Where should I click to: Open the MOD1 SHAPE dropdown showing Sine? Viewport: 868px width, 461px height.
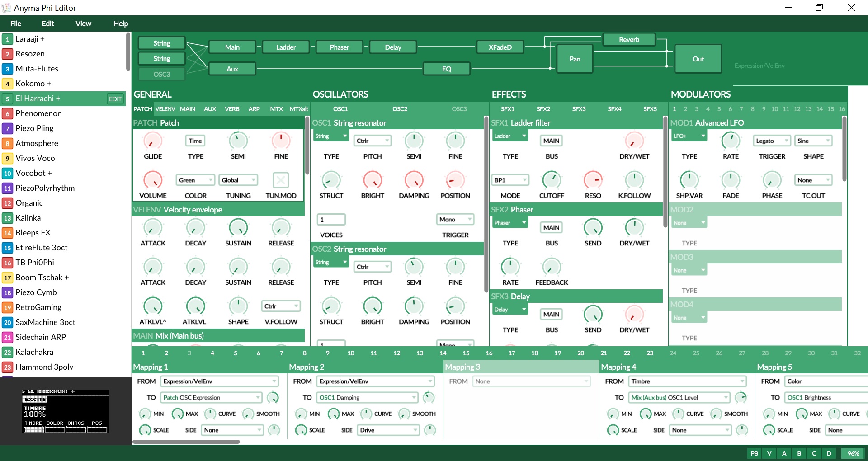pyautogui.click(x=813, y=141)
